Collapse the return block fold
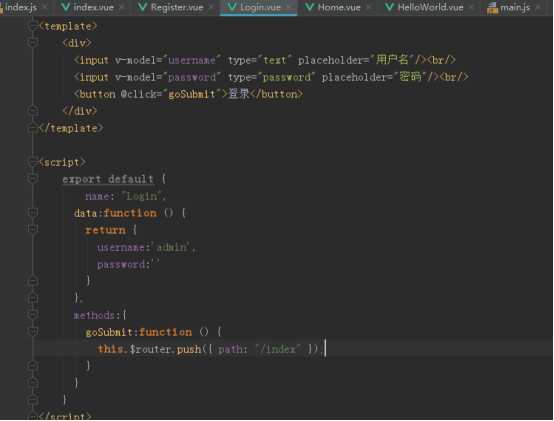Viewport: 554px width, 421px height. (33, 230)
